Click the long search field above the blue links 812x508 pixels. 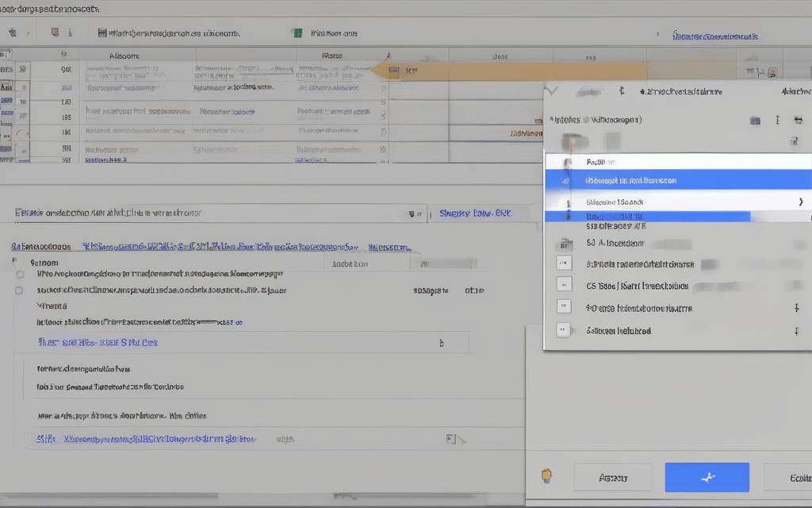tap(214, 213)
